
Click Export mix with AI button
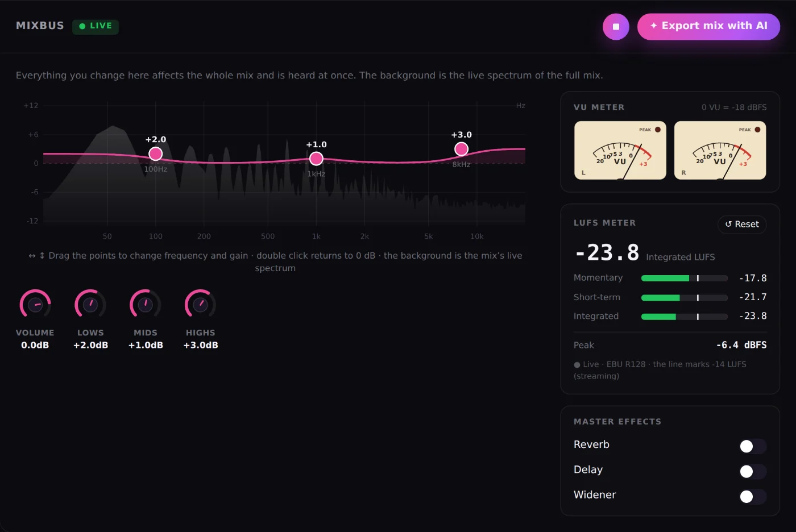708,27
